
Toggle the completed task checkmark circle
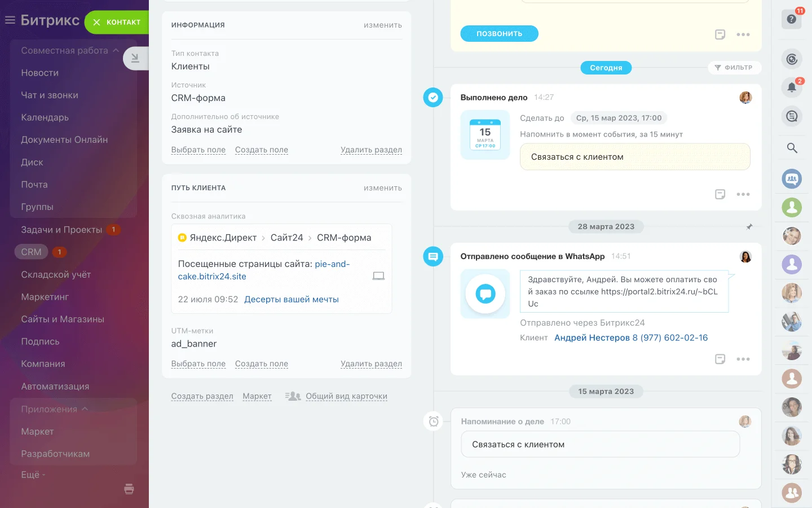pyautogui.click(x=433, y=98)
